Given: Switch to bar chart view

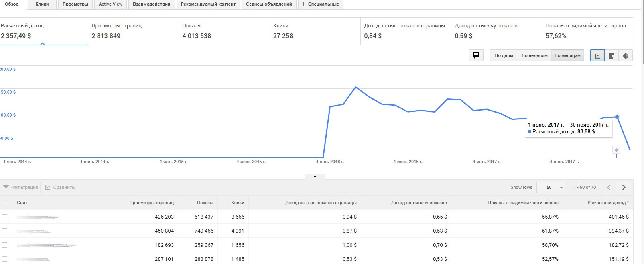Looking at the screenshot, I should point(611,56).
